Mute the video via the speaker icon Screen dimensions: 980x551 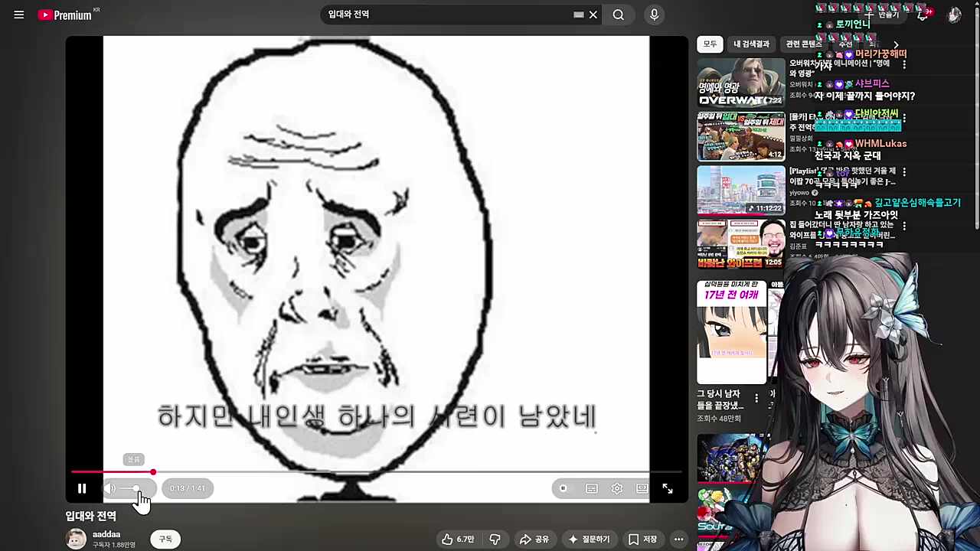click(111, 488)
